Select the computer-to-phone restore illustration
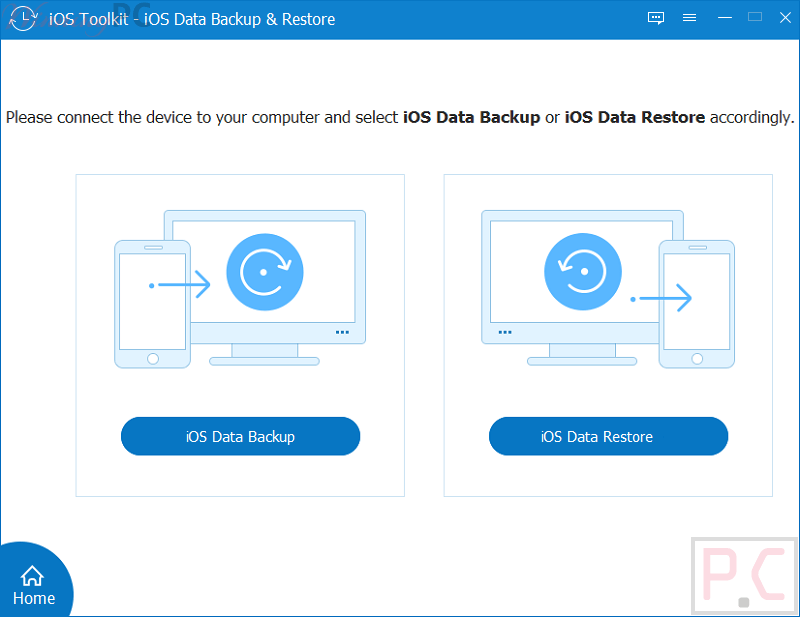800x617 pixels. click(x=608, y=289)
